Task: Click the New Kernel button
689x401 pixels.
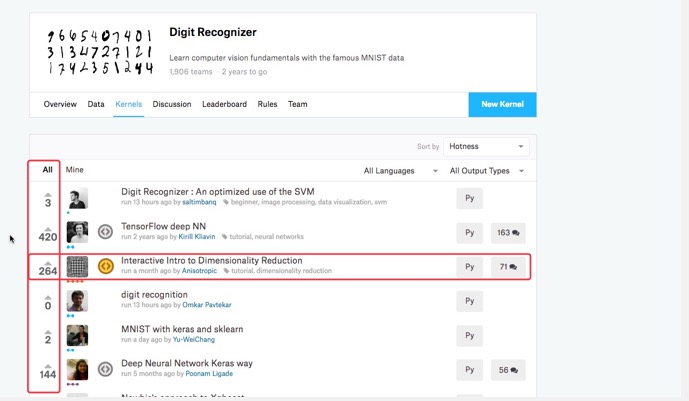Action: tap(502, 104)
